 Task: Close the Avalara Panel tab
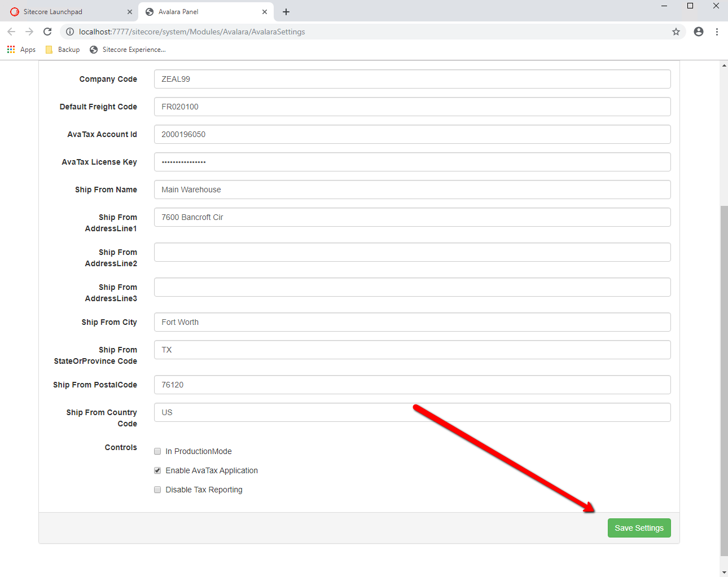click(265, 12)
